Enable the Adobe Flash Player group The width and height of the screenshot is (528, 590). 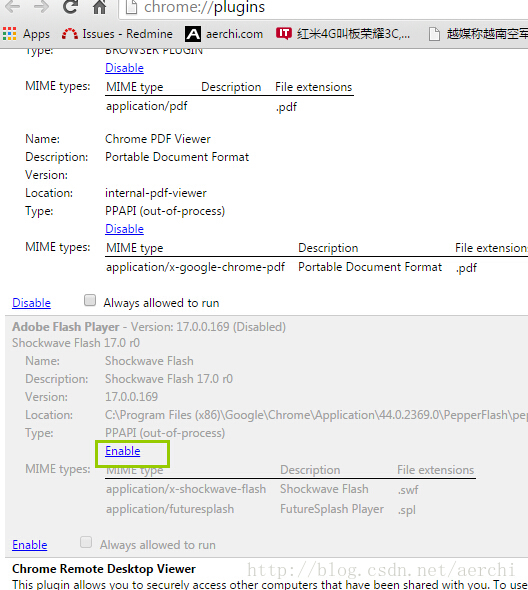(30, 545)
